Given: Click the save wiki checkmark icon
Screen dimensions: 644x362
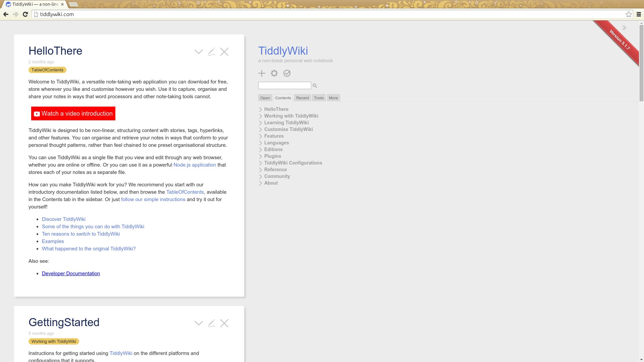Looking at the screenshot, I should 287,73.
